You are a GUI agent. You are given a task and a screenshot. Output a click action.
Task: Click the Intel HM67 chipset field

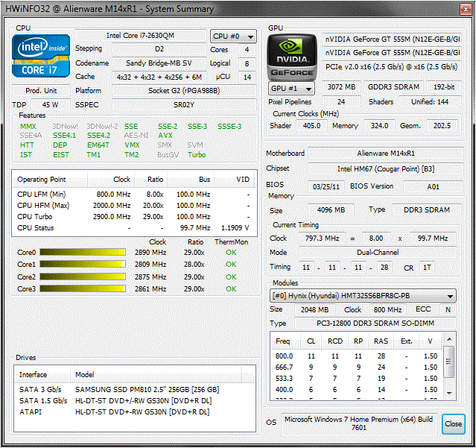(386, 169)
